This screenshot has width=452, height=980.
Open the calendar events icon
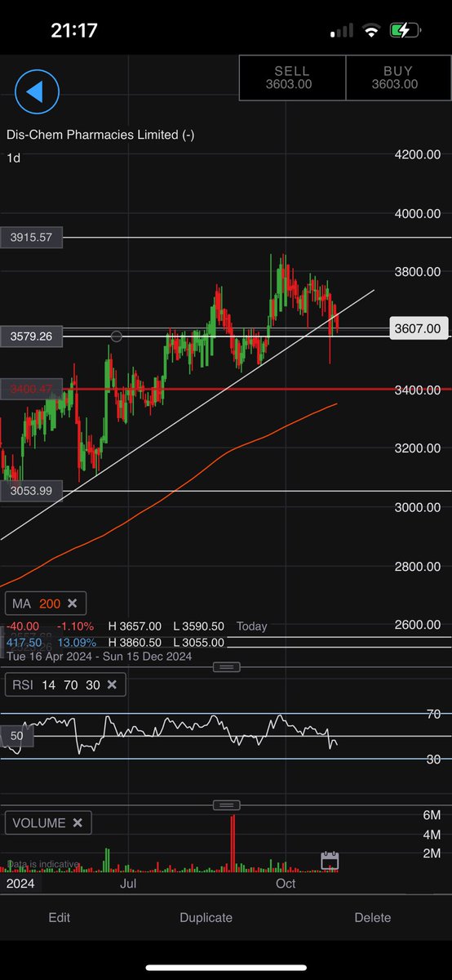pyautogui.click(x=330, y=860)
